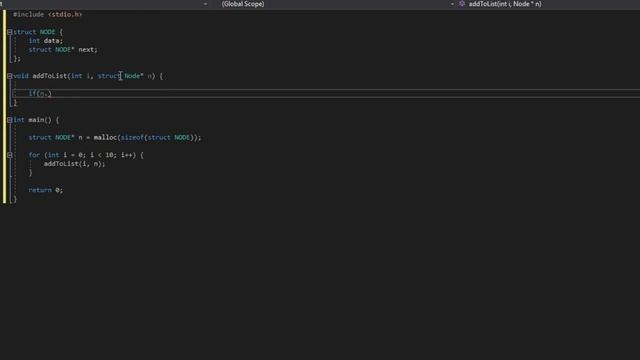
Task: Click the addToList function icon in navigation bar
Action: click(x=462, y=4)
